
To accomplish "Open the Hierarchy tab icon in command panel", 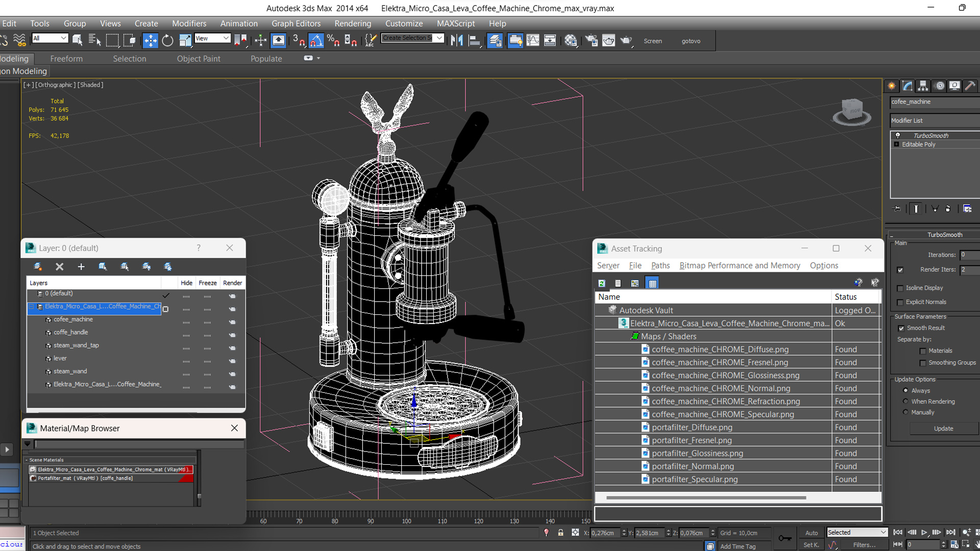I will pyautogui.click(x=923, y=86).
